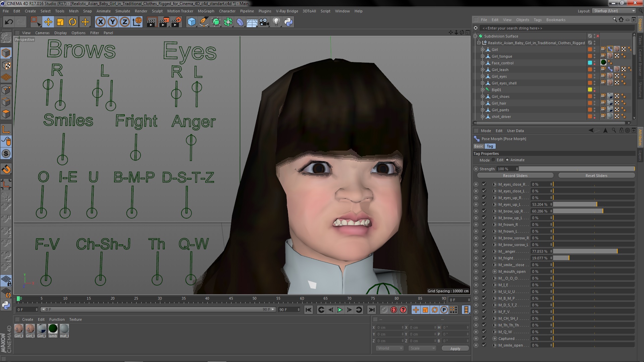This screenshot has height=362, width=644.
Task: Select Animate mode radio button
Action: coord(507,160)
